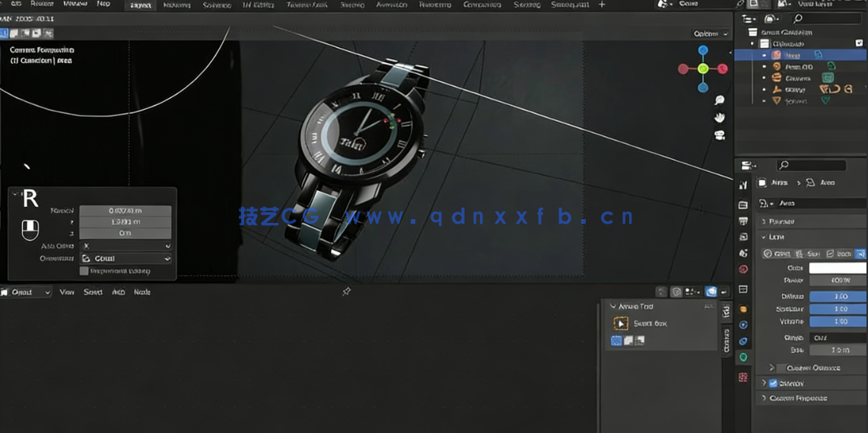
Task: Select the Sun light type button
Action: coord(808,253)
